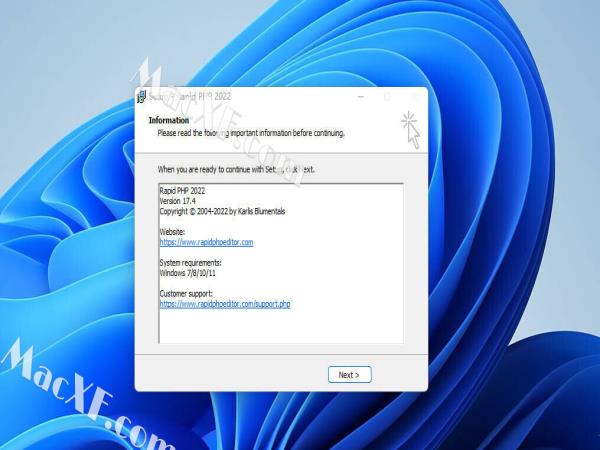Click the Next > button
This screenshot has height=450, width=600.
[x=349, y=375]
